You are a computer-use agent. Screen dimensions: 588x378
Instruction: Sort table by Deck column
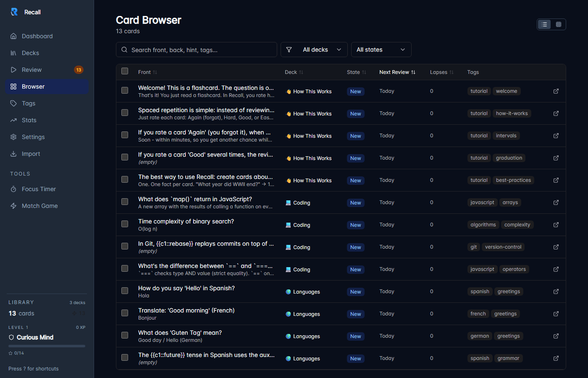pyautogui.click(x=294, y=72)
